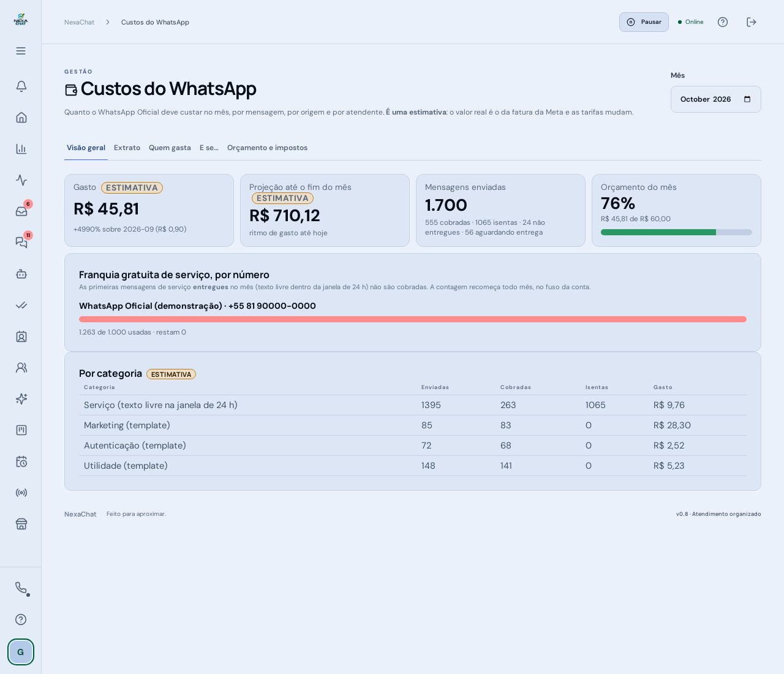Open the bar chart reports icon

(x=21, y=149)
